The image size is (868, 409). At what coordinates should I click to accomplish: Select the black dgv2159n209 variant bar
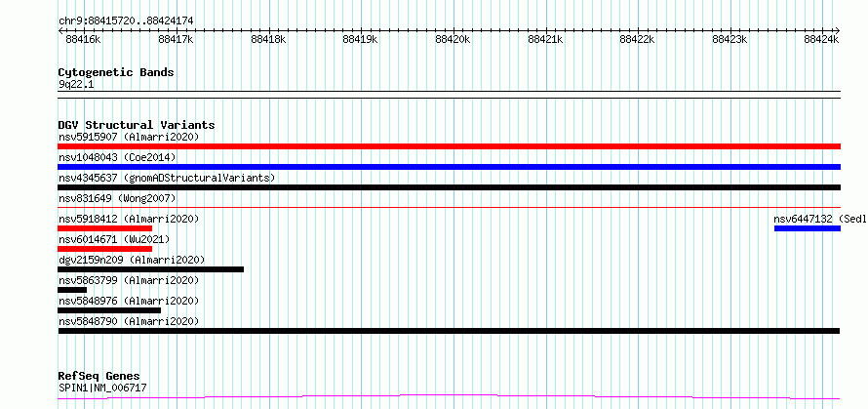point(150,269)
